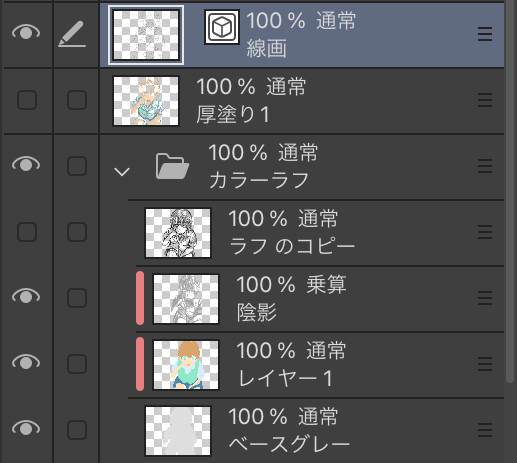Show the ラフ のコピー layer

click(x=27, y=232)
